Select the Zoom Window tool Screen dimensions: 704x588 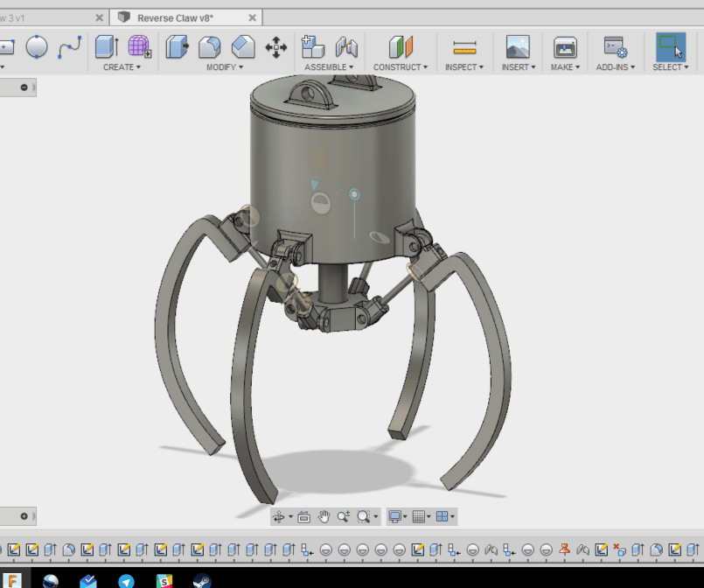click(364, 516)
